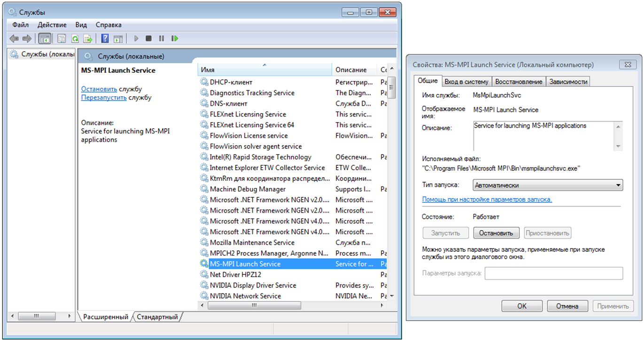Open the Действие menu
Screen dimensions: 644x340
click(x=52, y=25)
